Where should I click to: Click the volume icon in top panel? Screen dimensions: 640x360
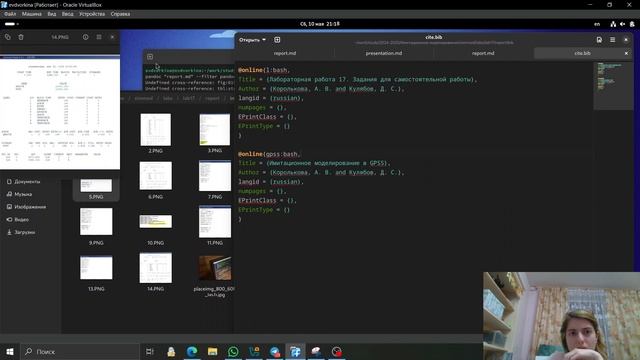click(622, 24)
